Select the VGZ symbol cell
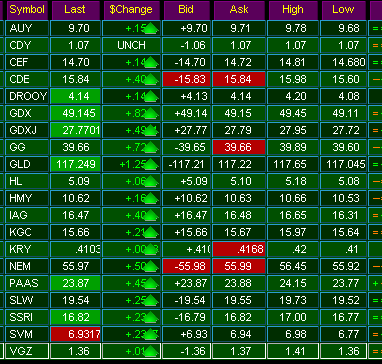Image resolution: width=382 pixels, height=364 pixels. (x=27, y=351)
